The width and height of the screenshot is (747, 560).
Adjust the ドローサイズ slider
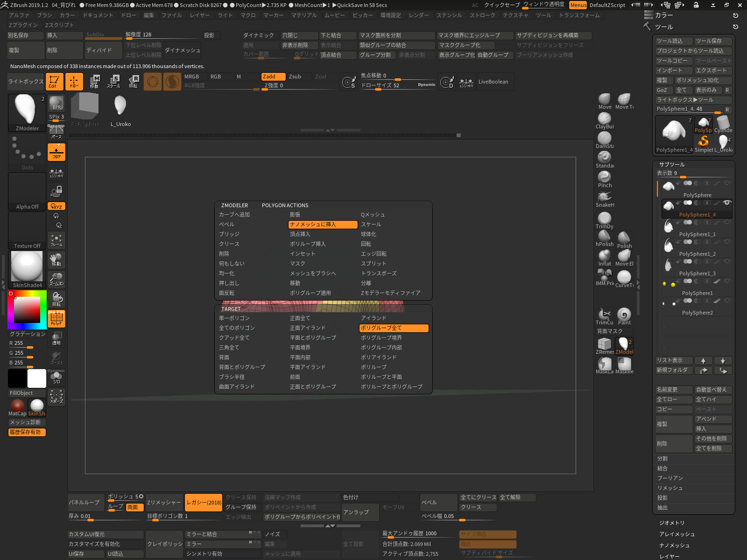tap(397, 86)
